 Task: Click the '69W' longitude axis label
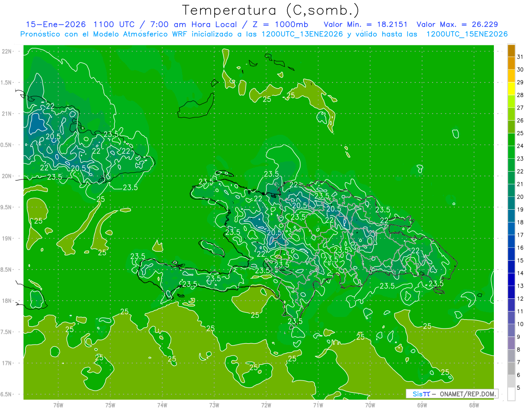click(x=422, y=405)
